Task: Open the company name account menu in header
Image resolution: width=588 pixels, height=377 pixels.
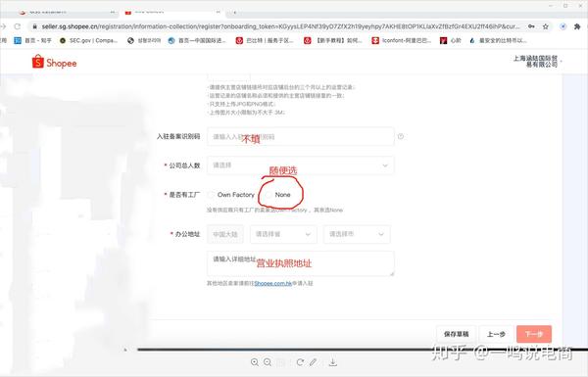Action: tap(537, 62)
